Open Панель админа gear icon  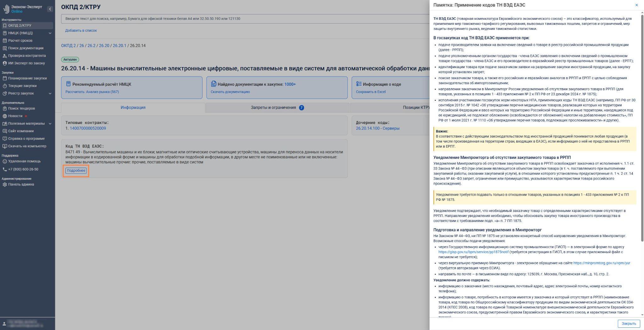[x=5, y=184]
